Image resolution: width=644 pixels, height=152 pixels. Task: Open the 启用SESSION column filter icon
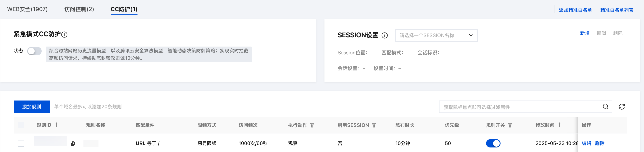click(374, 125)
